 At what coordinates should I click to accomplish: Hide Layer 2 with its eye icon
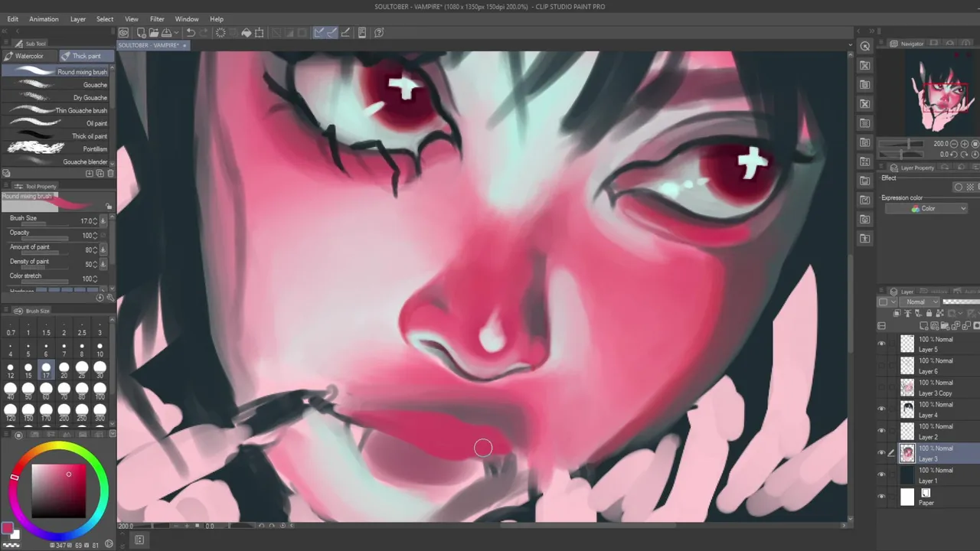(881, 432)
